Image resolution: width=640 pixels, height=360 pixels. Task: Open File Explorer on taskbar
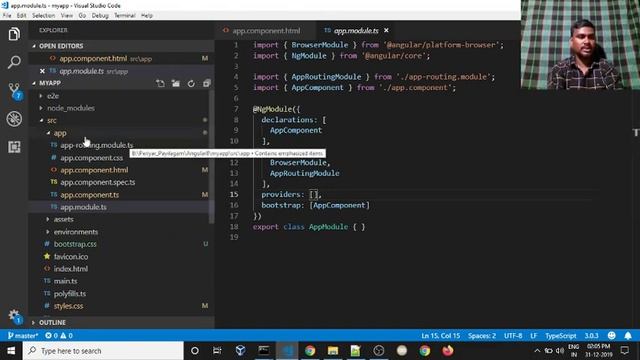click(x=333, y=351)
